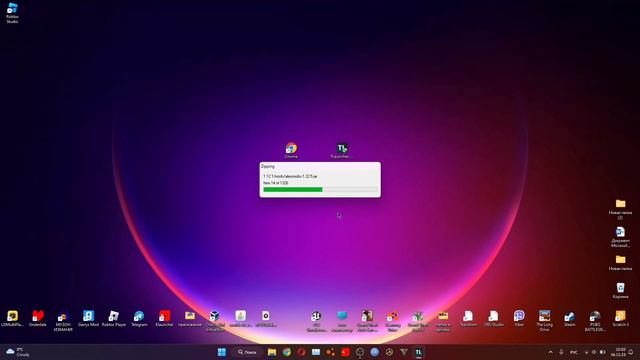The width and height of the screenshot is (640, 360).
Task: Select the Klauncher desktop icon
Action: [164, 318]
